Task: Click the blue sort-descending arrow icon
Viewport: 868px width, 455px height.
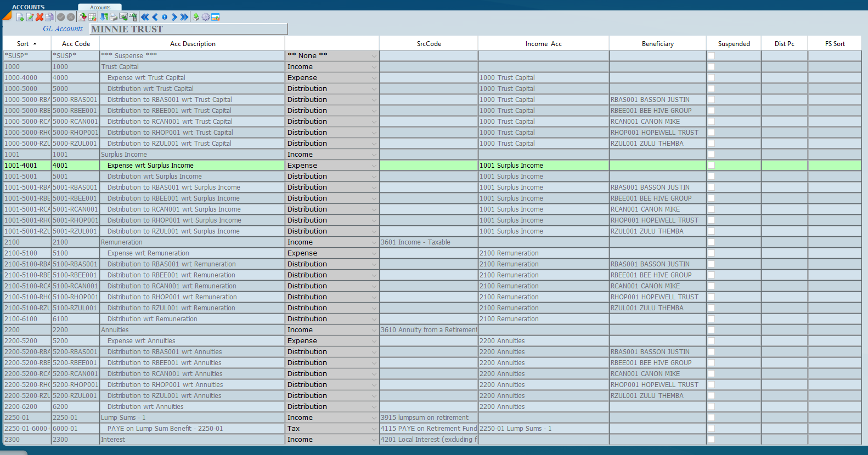Action: click(x=104, y=17)
